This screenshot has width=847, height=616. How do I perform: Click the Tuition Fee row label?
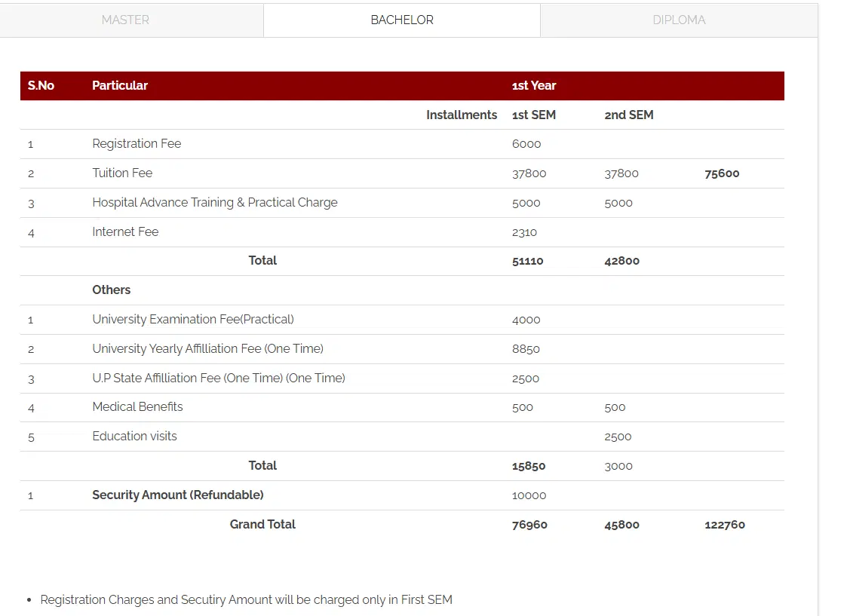click(x=122, y=173)
